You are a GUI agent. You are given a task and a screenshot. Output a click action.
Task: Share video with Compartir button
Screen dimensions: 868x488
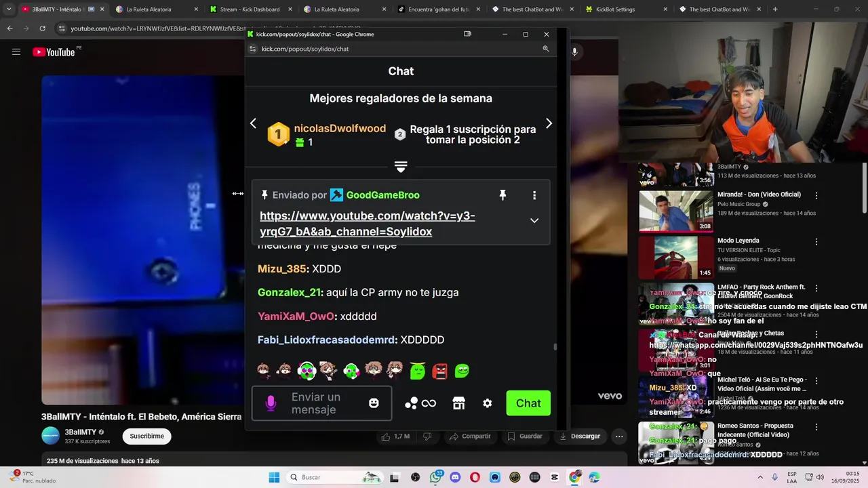(469, 436)
